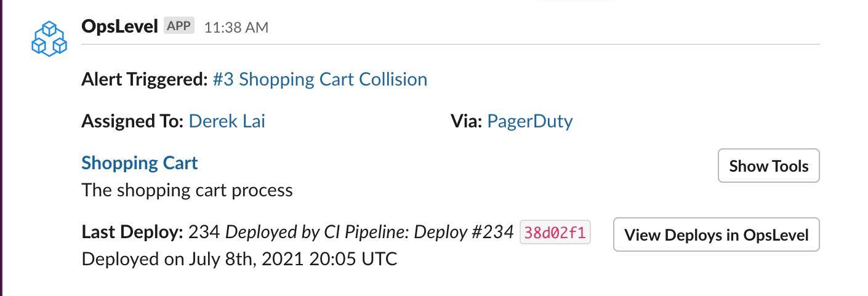Follow the PagerDuty link
Viewport: 868px width, 296px height.
click(530, 122)
